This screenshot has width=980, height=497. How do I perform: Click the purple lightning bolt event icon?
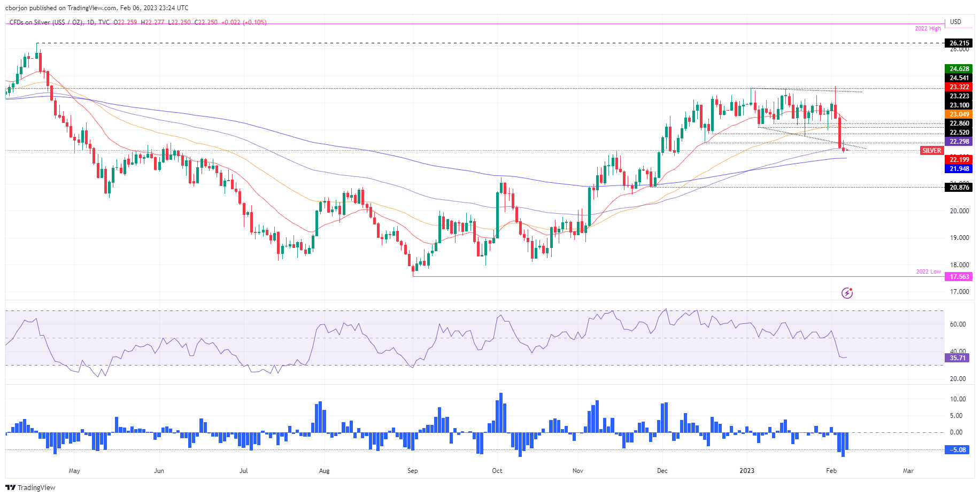[x=847, y=293]
